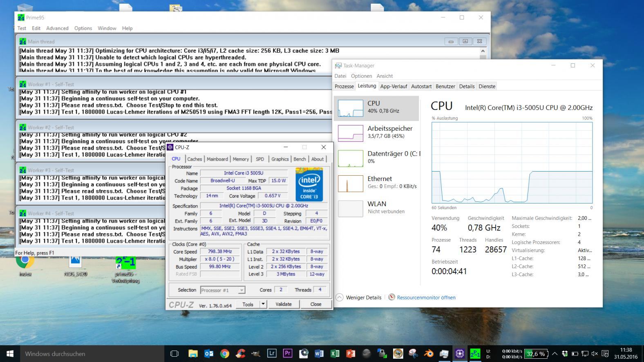Launch Chrome from taskbar

(224, 353)
